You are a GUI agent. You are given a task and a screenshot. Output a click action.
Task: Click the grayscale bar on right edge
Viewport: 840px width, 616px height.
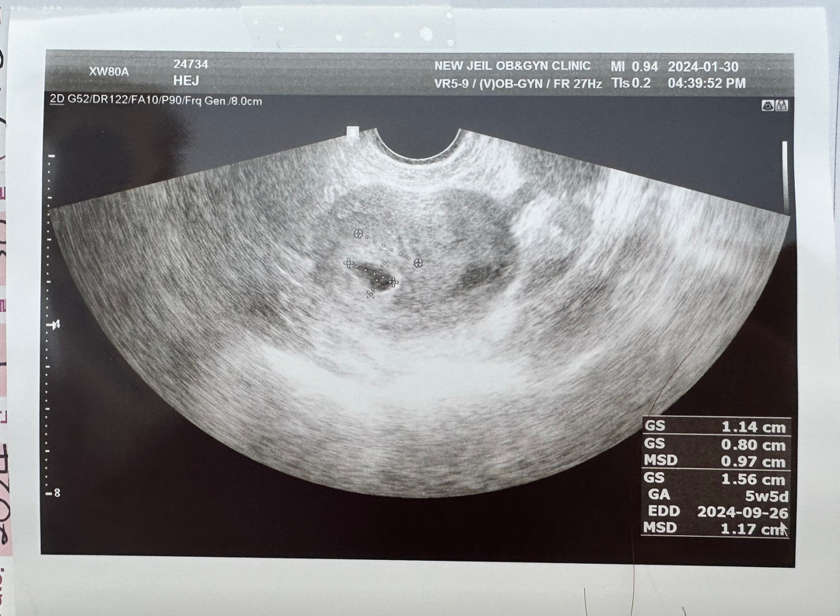click(784, 175)
